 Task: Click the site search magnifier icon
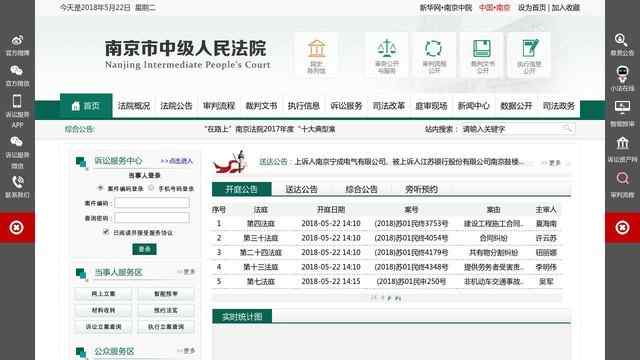click(x=567, y=129)
